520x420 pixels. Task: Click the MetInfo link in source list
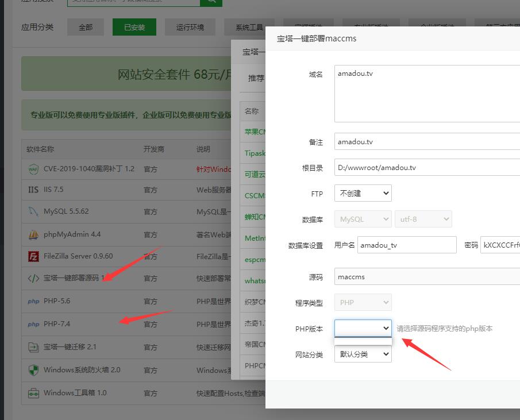coord(255,238)
